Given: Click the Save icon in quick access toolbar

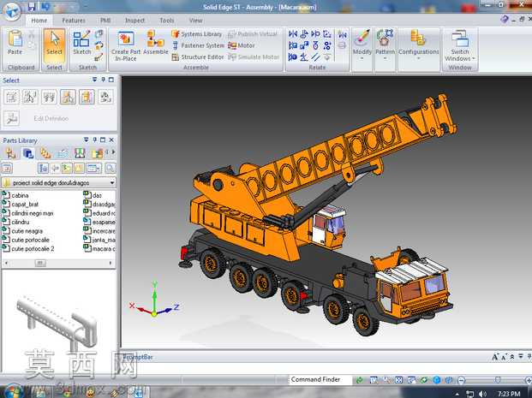Looking at the screenshot, I should tap(33, 7).
